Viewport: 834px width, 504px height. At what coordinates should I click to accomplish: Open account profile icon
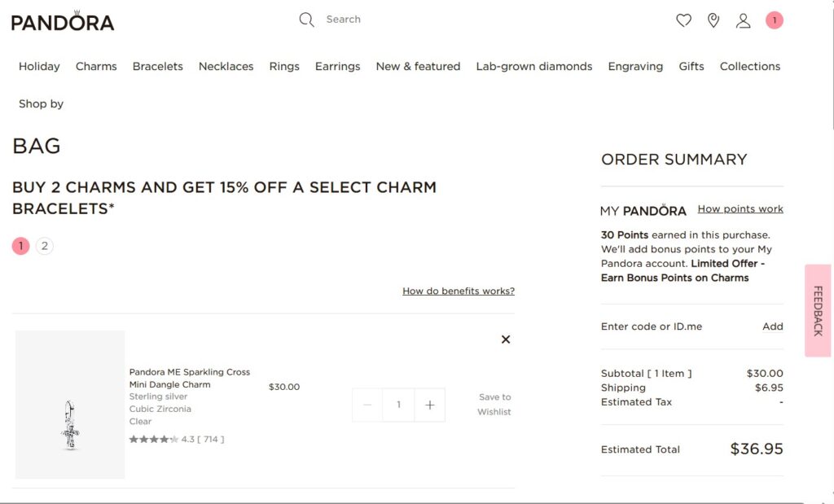(743, 20)
